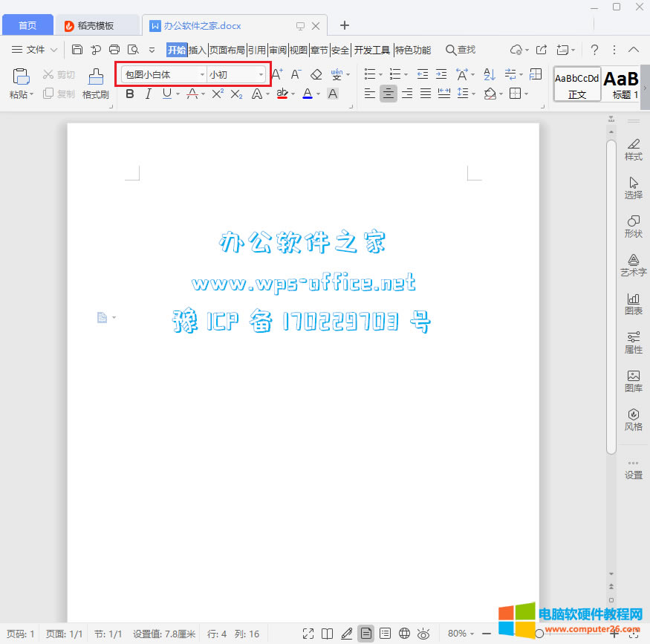Open the Shapes (形状) sidebar tool
Image resolution: width=650 pixels, height=644 pixels.
pyautogui.click(x=633, y=221)
